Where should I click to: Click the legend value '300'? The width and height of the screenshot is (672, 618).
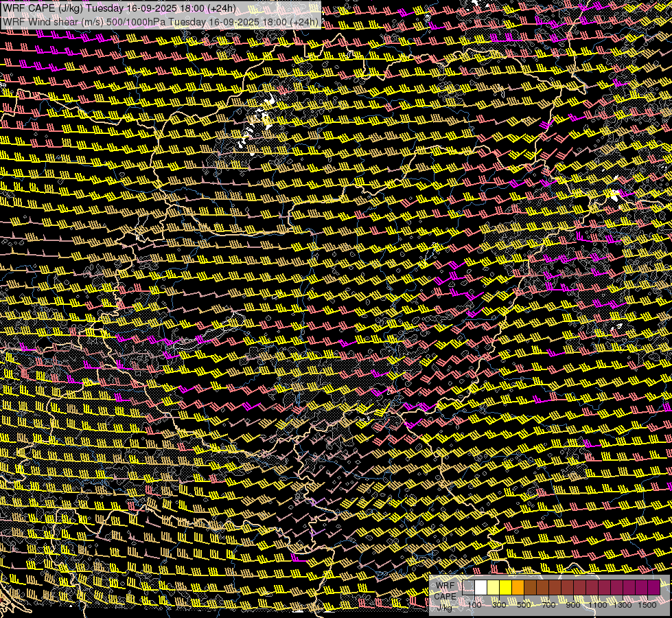[499, 605]
